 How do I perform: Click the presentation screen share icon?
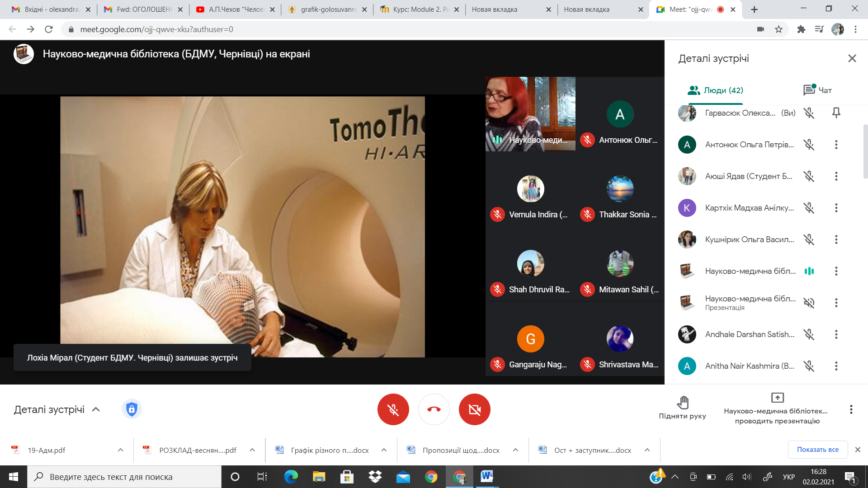point(777,398)
